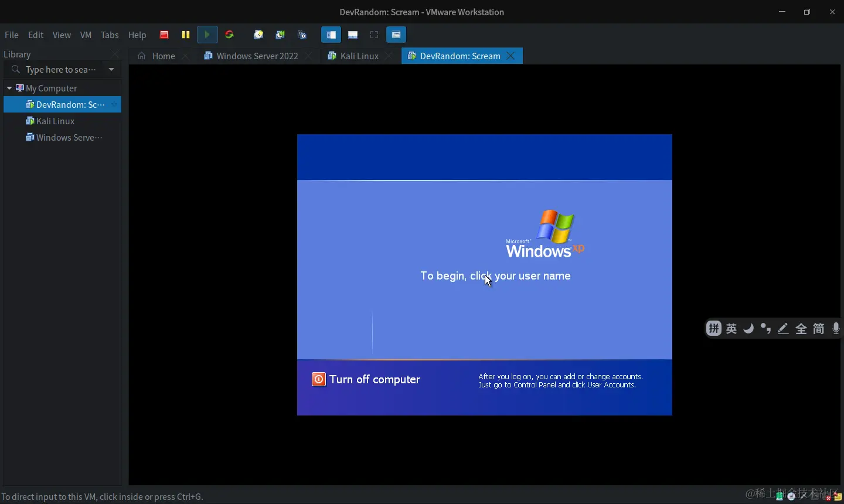Viewport: 844px width, 504px height.
Task: Click the 'To begin, click your user name' text
Action: pyautogui.click(x=495, y=275)
